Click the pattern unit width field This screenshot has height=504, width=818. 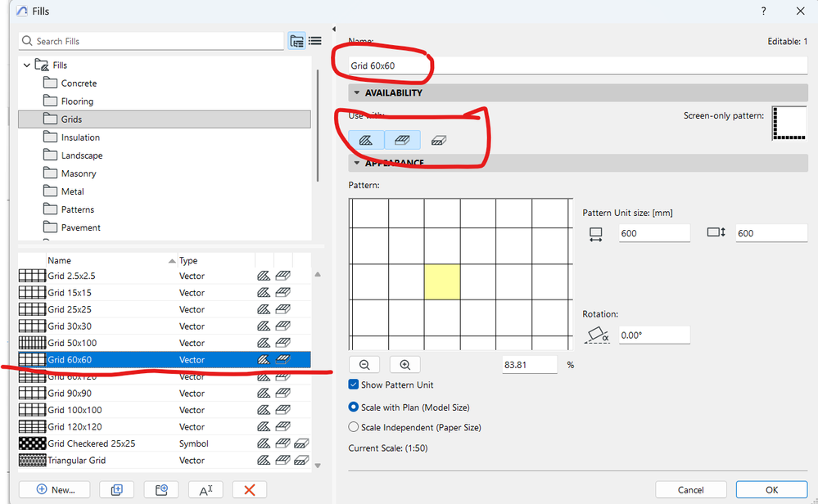pos(654,233)
